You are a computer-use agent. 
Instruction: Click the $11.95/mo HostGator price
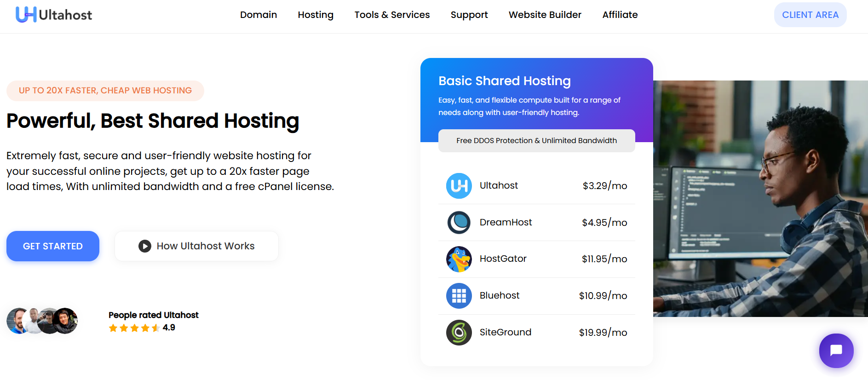(x=604, y=259)
